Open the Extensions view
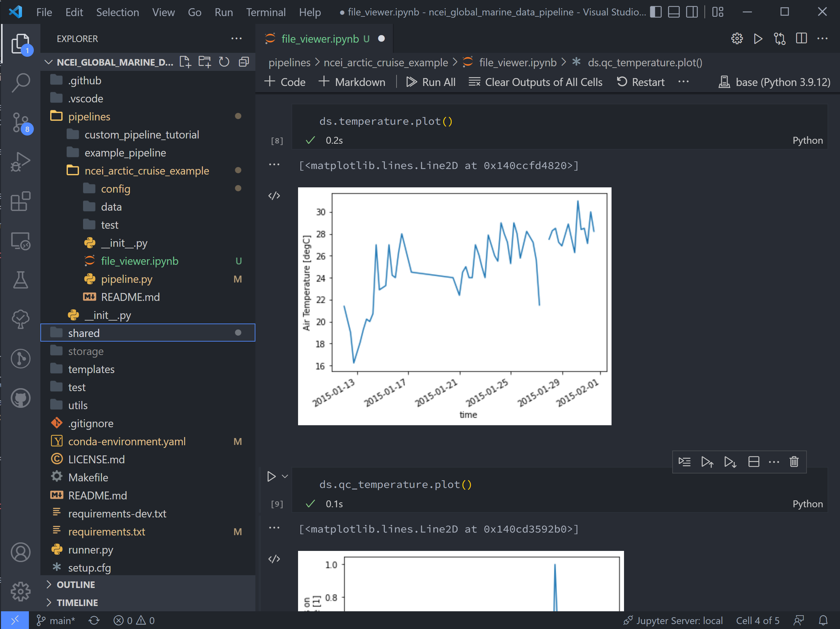Viewport: 840px width, 629px height. [20, 201]
